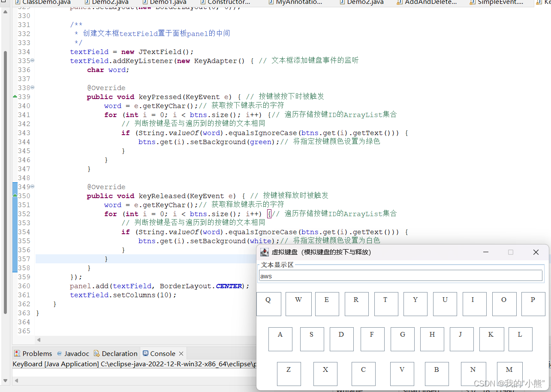Viewport: 551px width, 392px height.
Task: Collapse code fold at line 338
Action: [33, 87]
